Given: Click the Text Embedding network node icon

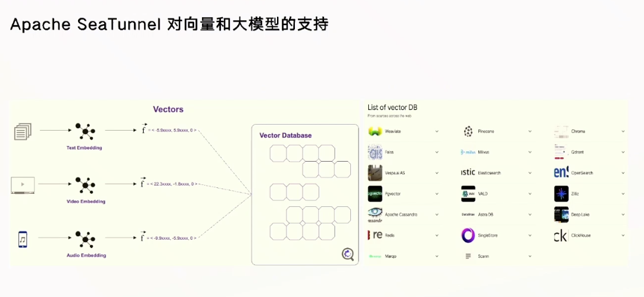Looking at the screenshot, I should [85, 132].
